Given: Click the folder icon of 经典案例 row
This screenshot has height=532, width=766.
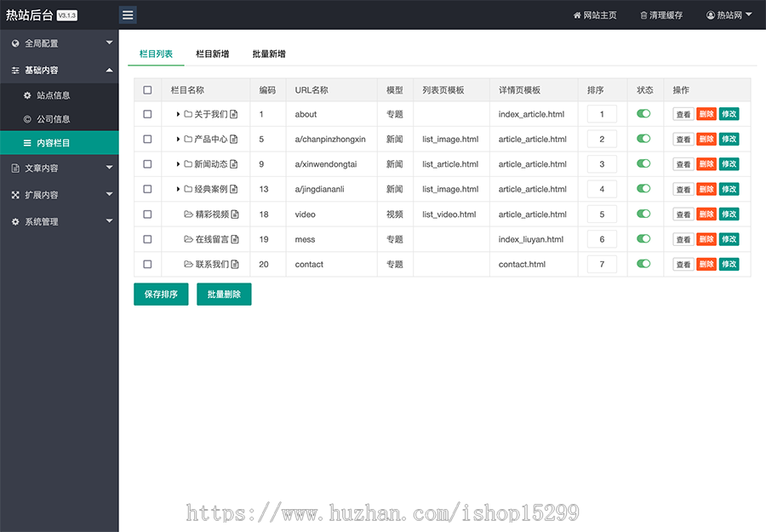Looking at the screenshot, I should [x=188, y=189].
